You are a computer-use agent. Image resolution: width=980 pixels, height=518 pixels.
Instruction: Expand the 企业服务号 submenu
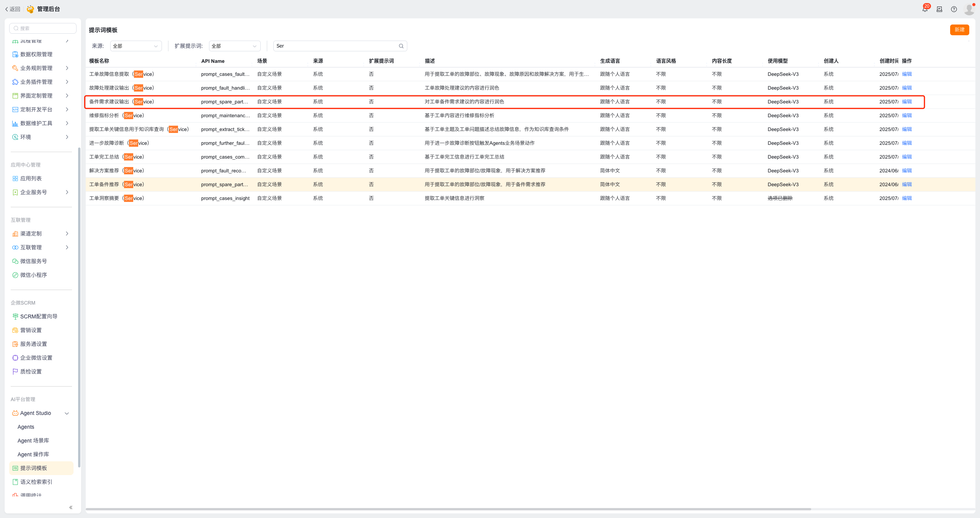pyautogui.click(x=67, y=192)
